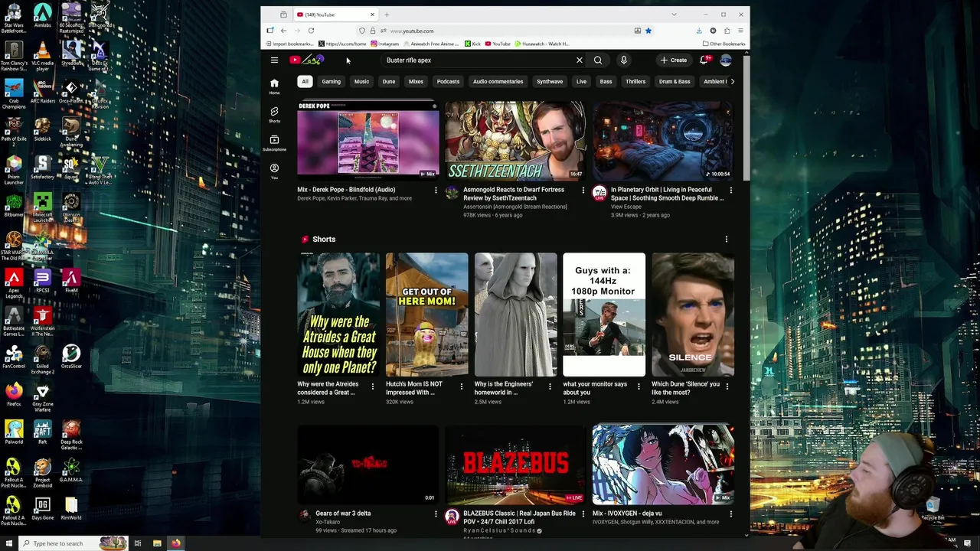Open the View Escape channel link
This screenshot has width=980, height=551.
626,207
